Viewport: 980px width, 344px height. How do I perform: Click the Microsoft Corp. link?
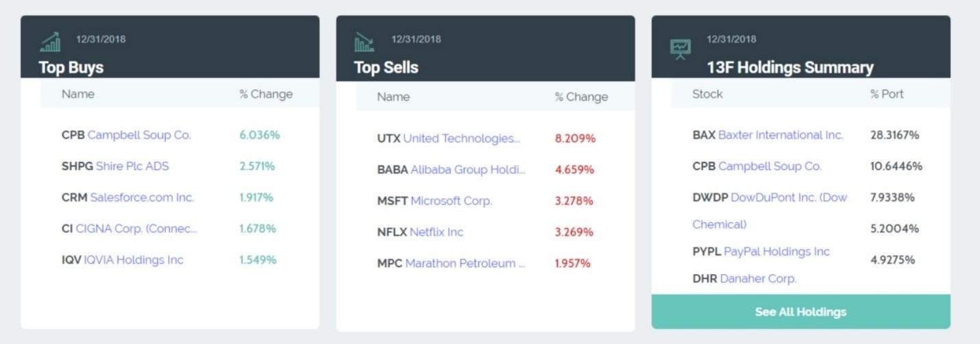[451, 201]
